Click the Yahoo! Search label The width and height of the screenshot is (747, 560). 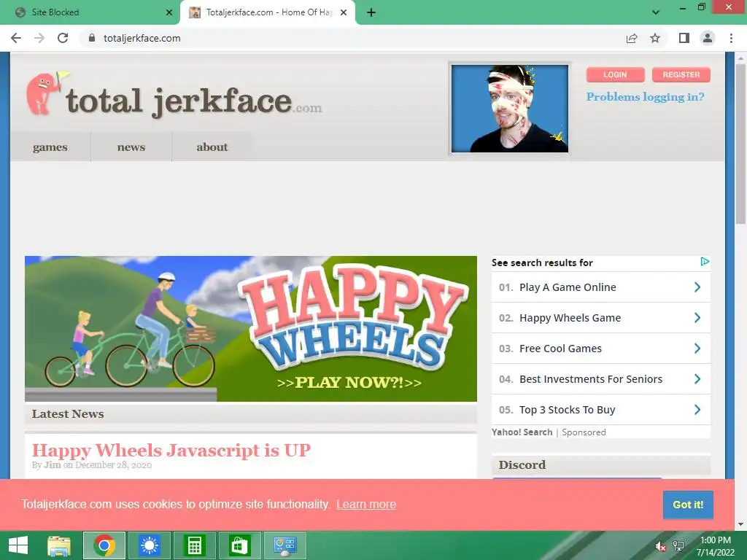pyautogui.click(x=522, y=432)
